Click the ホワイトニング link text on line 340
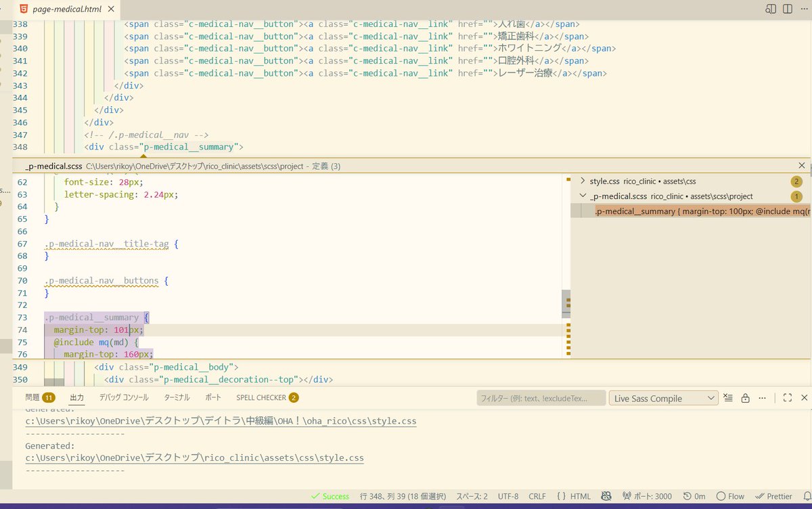The image size is (812, 509). point(530,48)
